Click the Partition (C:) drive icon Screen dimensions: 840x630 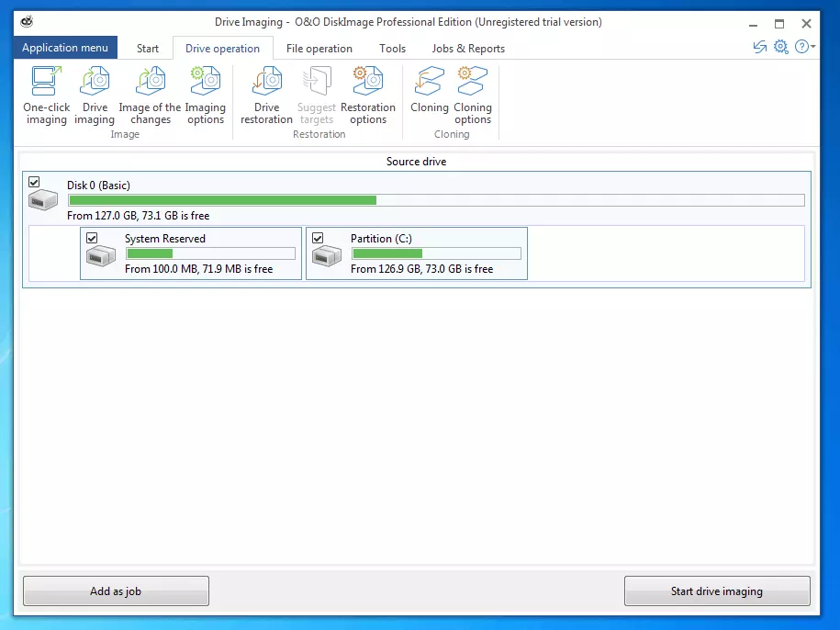[326, 255]
